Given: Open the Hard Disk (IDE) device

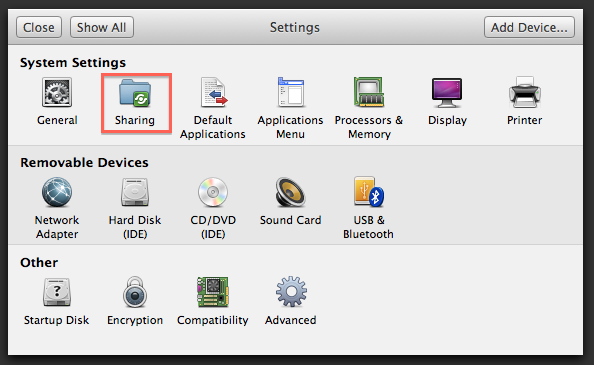Looking at the screenshot, I should click(x=135, y=192).
